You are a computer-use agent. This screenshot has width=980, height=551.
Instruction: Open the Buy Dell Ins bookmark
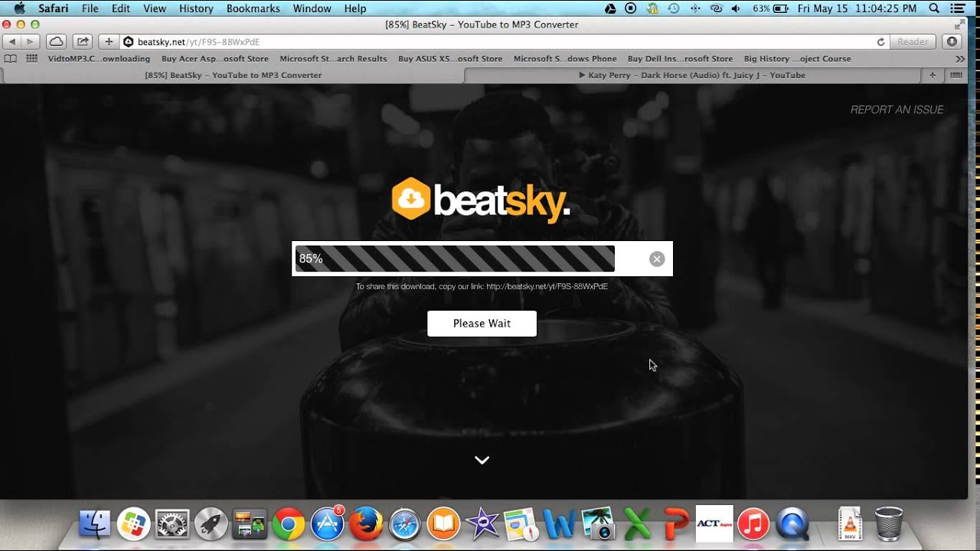point(680,58)
